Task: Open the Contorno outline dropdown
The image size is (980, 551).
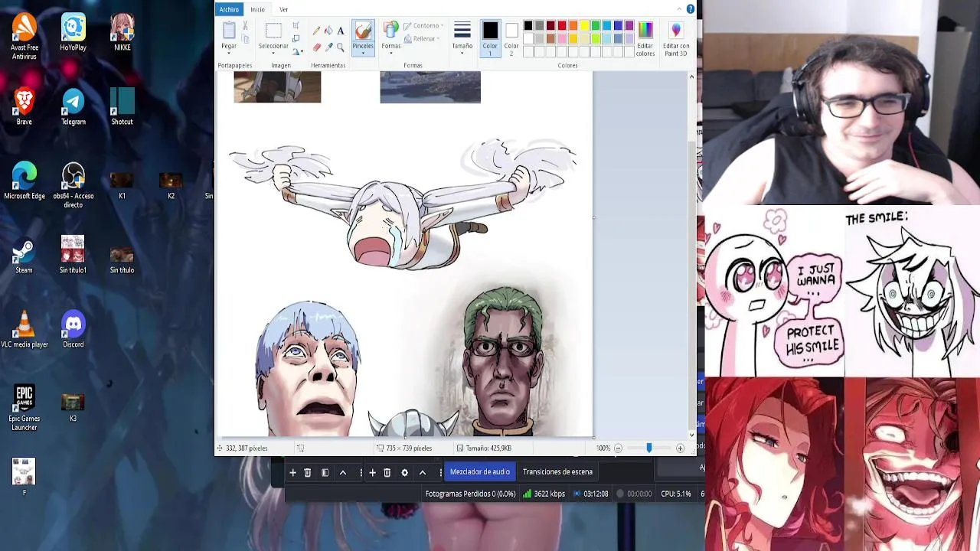Action: [x=423, y=26]
